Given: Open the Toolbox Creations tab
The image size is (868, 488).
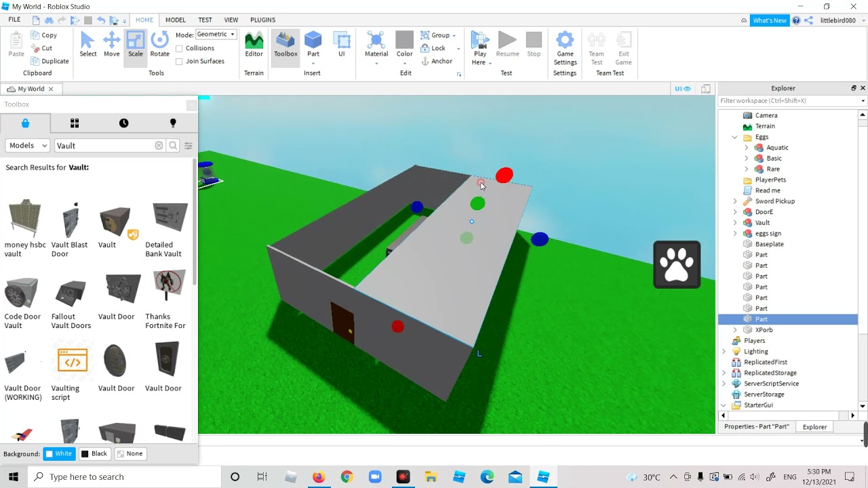Looking at the screenshot, I should tap(173, 123).
